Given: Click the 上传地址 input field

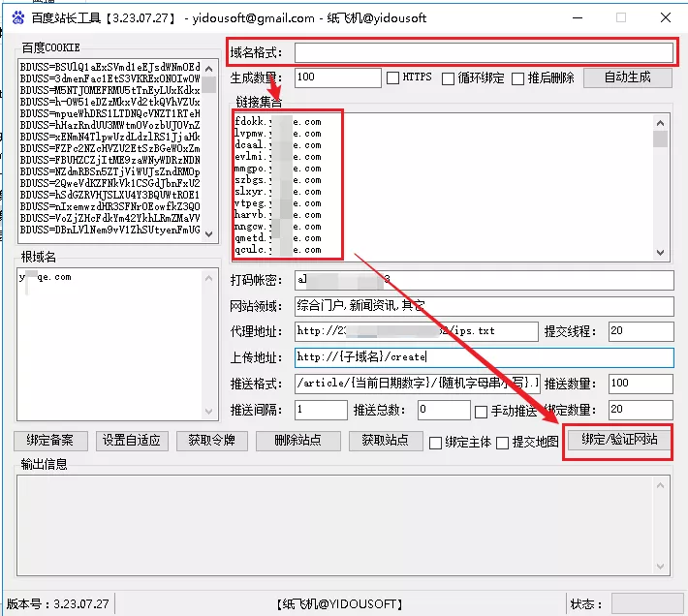Looking at the screenshot, I should point(484,357).
